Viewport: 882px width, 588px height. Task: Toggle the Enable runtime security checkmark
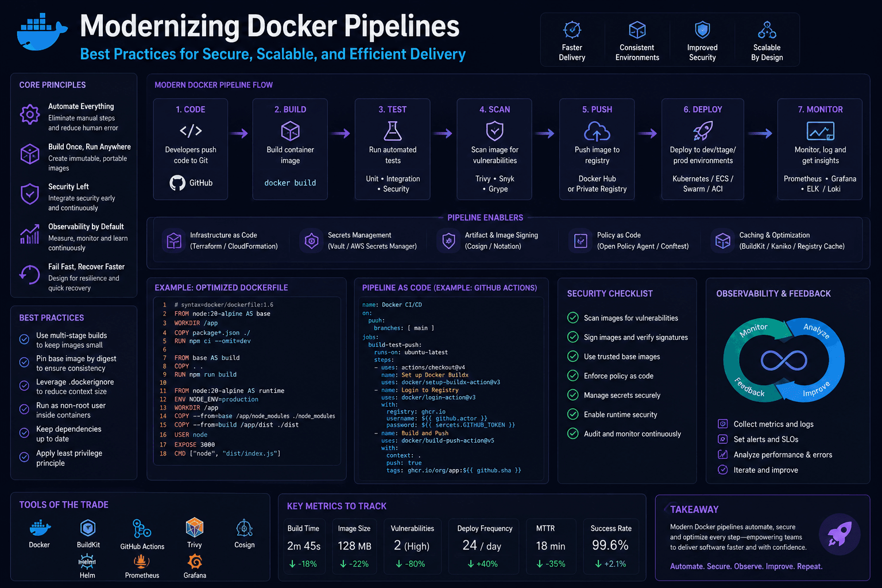pyautogui.click(x=572, y=414)
